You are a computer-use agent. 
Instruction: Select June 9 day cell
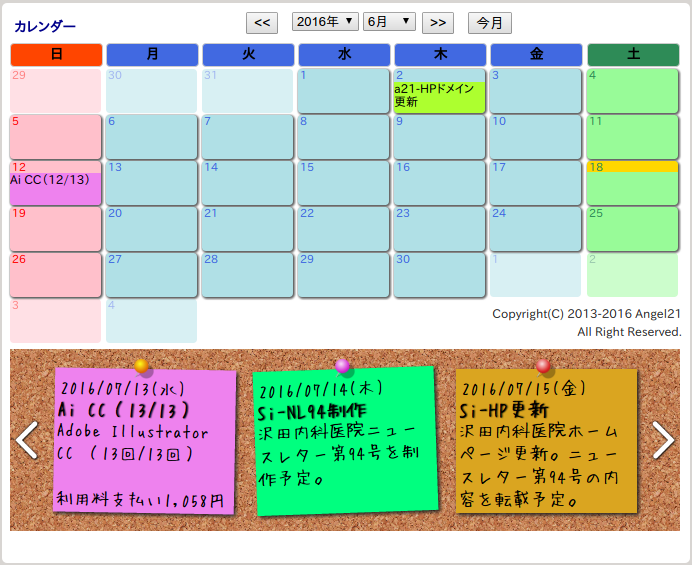point(440,137)
